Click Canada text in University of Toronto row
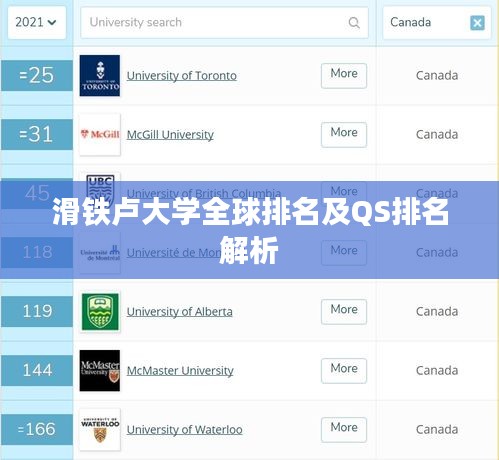 point(437,76)
